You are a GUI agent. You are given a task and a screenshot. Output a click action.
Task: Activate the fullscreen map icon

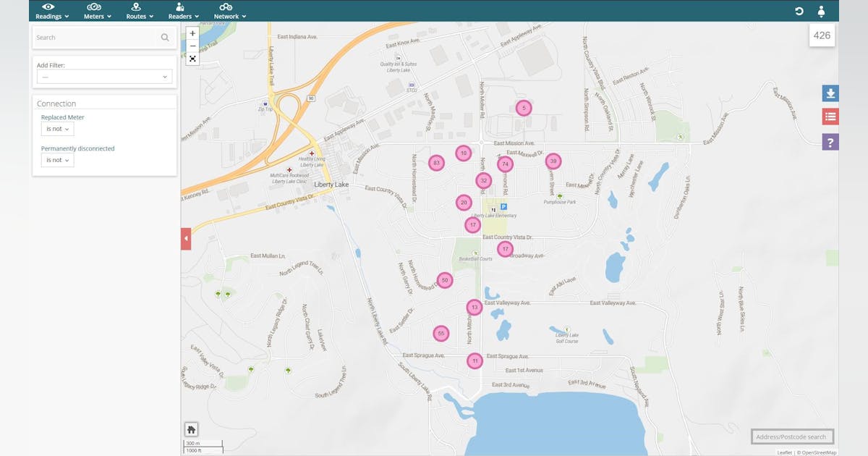point(192,58)
